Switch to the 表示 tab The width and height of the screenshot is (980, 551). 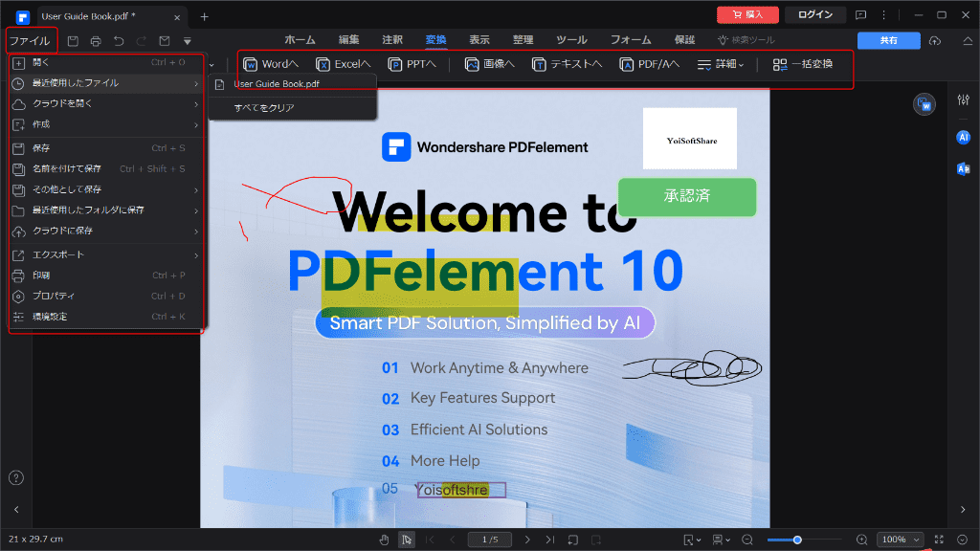(479, 40)
